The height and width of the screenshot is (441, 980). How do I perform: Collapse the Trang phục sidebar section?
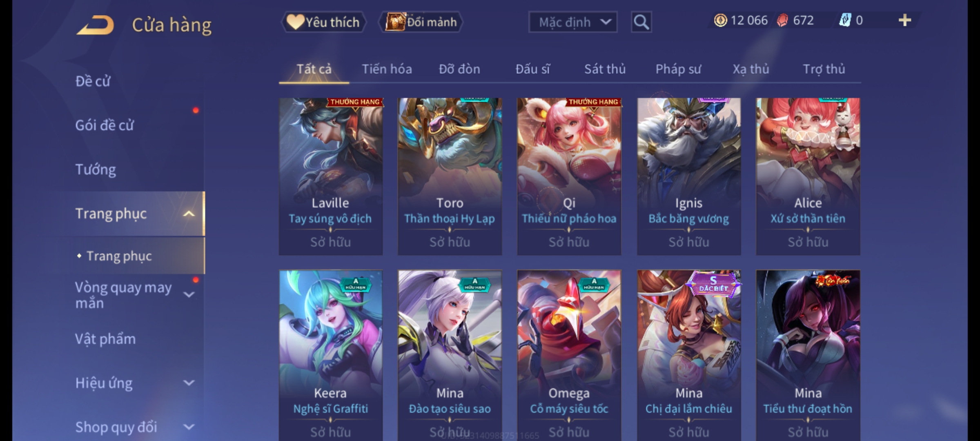tap(189, 214)
